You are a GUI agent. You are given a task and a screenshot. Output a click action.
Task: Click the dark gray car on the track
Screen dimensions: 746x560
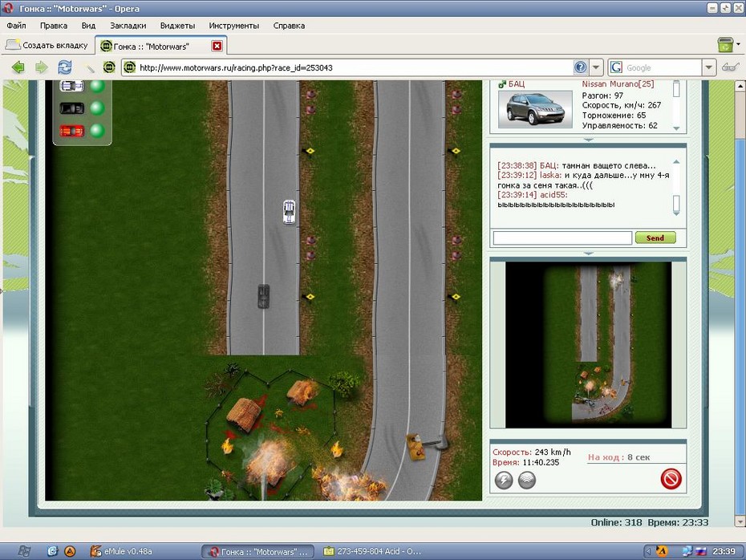264,296
